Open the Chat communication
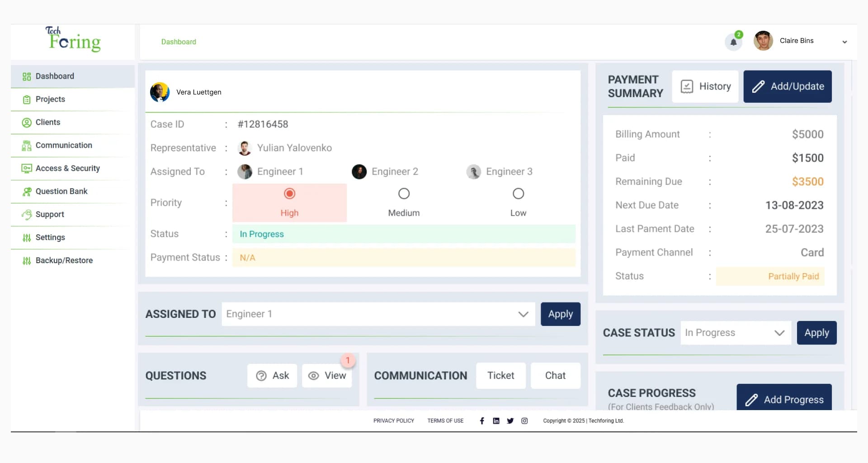Image resolution: width=868 pixels, height=463 pixels. [x=556, y=376]
